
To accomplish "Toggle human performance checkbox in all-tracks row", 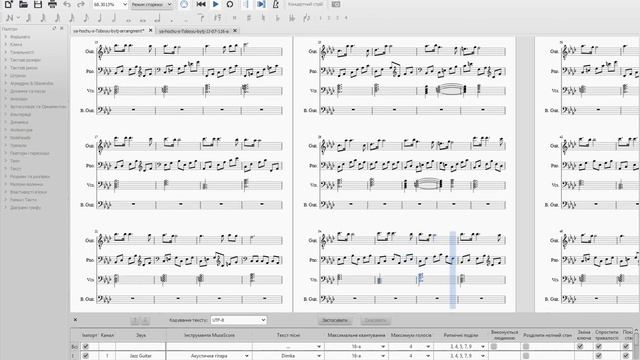I will (x=494, y=347).
